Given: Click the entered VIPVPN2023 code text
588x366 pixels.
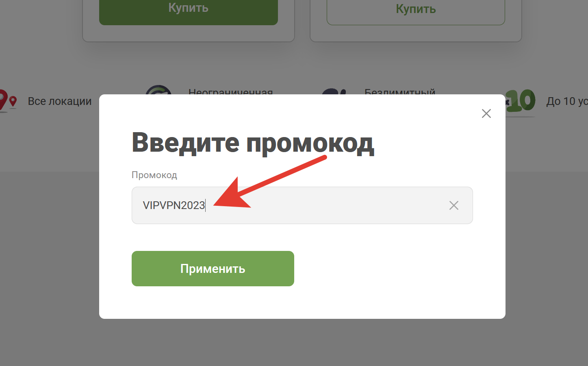Looking at the screenshot, I should [x=174, y=205].
